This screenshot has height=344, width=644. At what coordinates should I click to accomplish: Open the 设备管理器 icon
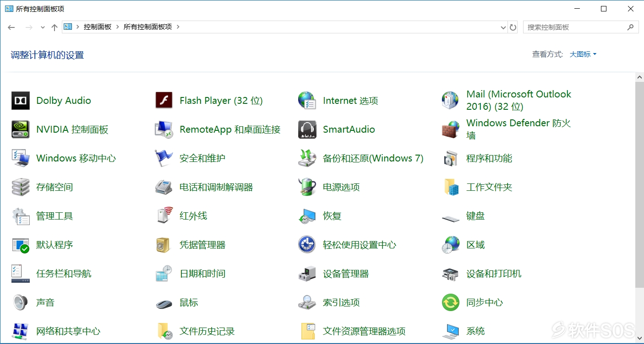[x=307, y=274]
